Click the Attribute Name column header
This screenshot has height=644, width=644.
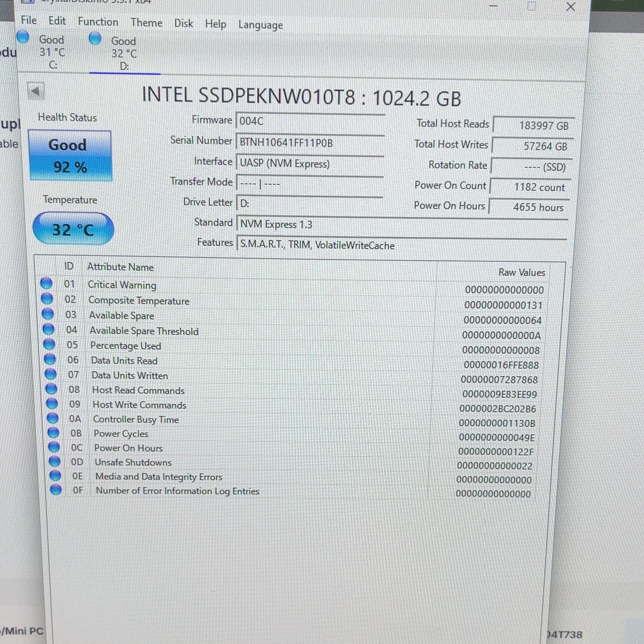(120, 267)
